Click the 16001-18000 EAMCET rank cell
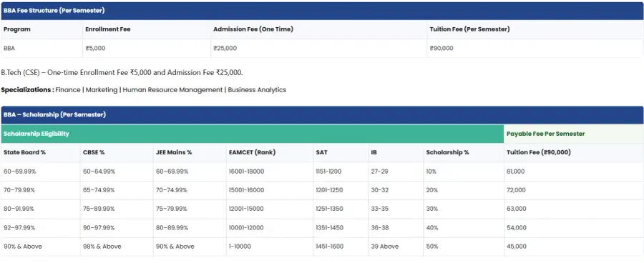 click(270, 172)
